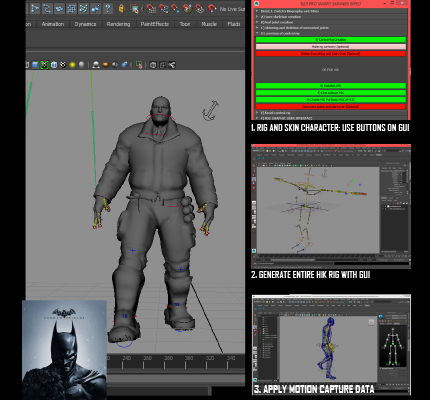This screenshot has width=430, height=400.
Task: Expand the 'e) facial control rig' section
Action: pyautogui.click(x=257, y=113)
